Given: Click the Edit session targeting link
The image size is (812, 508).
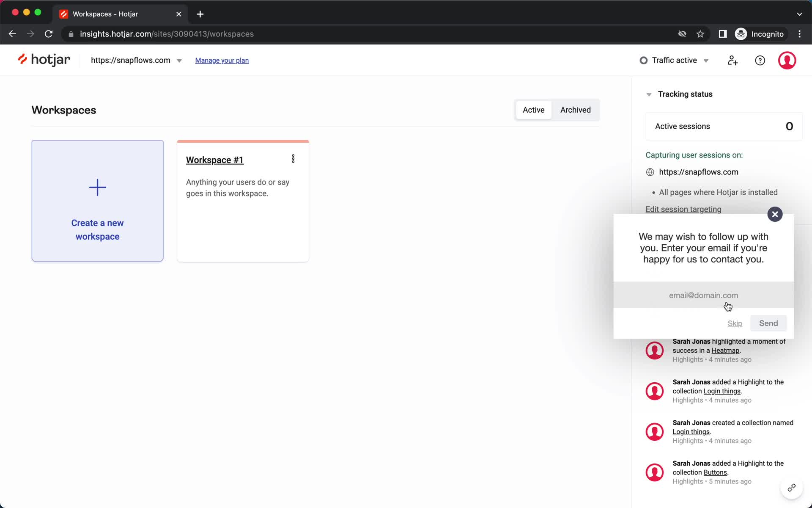Looking at the screenshot, I should pyautogui.click(x=683, y=209).
